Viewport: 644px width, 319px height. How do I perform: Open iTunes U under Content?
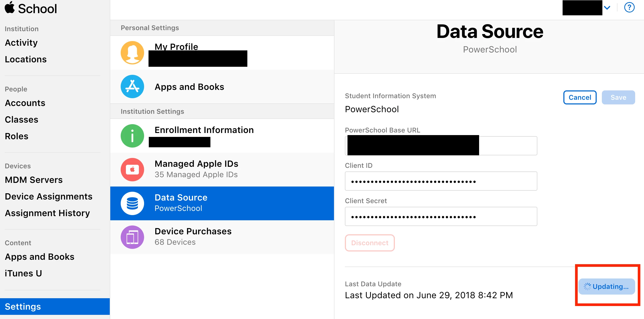pyautogui.click(x=23, y=273)
